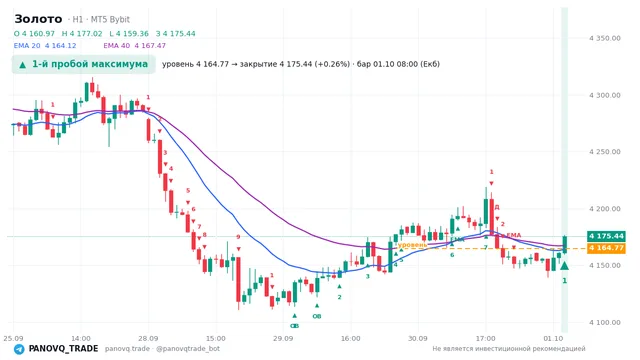The image size is (640, 360).
Task: Click the high value "H 4 177.02"
Action: click(x=82, y=33)
